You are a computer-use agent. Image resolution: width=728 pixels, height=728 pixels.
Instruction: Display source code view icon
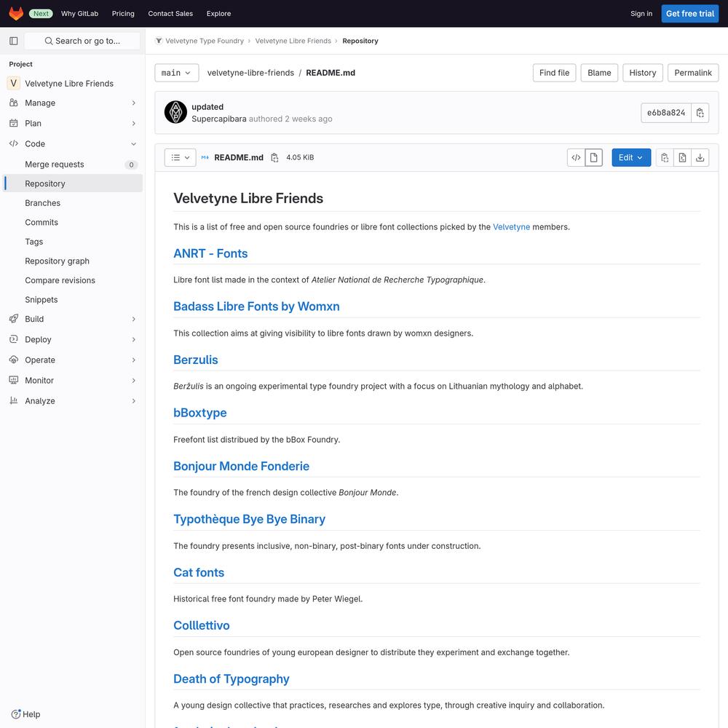coord(576,158)
